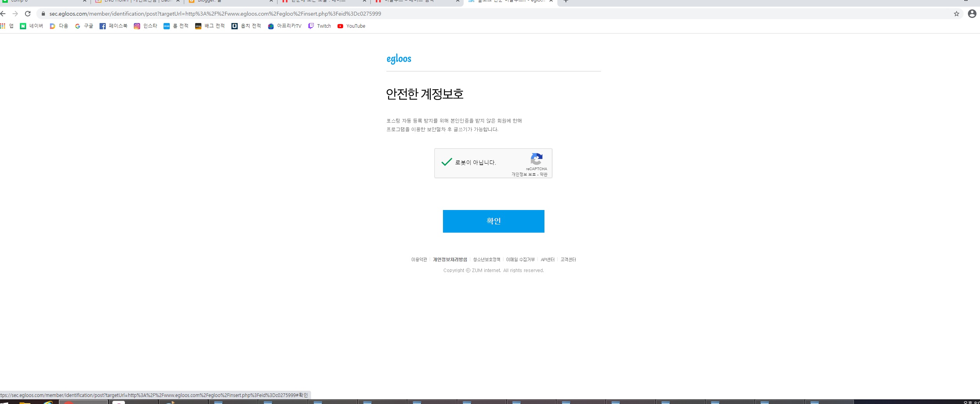Bookmark this page with the star icon
980x404 pixels.
[x=956, y=14]
